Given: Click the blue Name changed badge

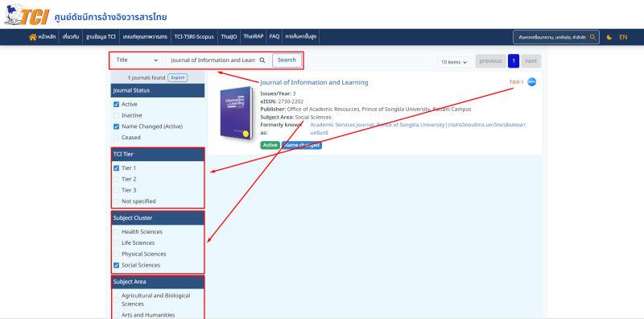Looking at the screenshot, I should pos(302,145).
